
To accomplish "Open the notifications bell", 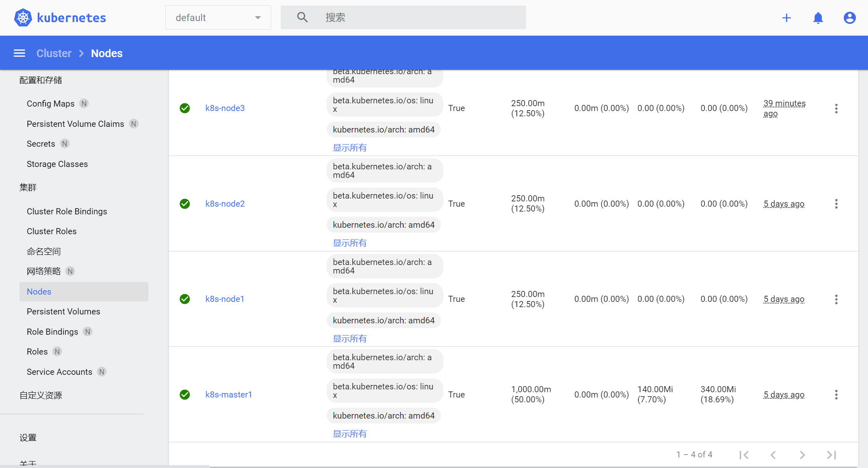I will pyautogui.click(x=818, y=18).
